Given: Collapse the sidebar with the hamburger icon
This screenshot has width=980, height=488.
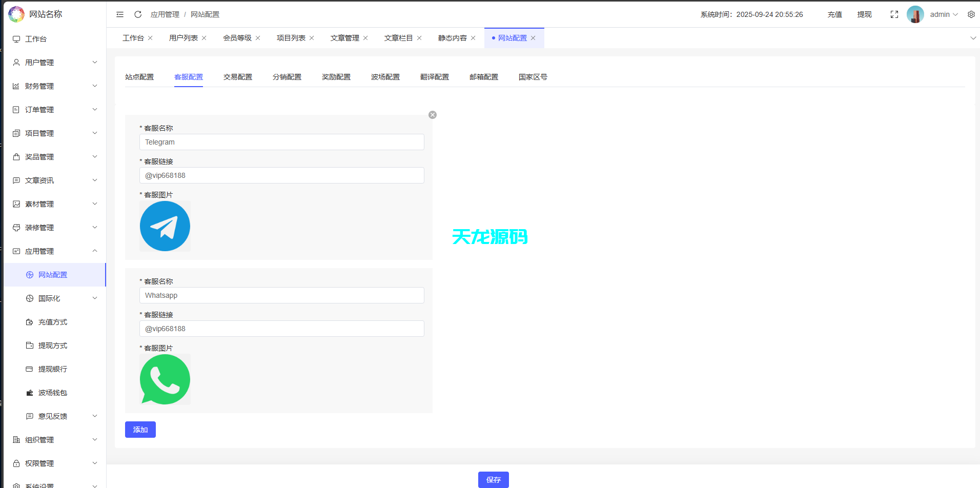Looking at the screenshot, I should pyautogui.click(x=120, y=14).
